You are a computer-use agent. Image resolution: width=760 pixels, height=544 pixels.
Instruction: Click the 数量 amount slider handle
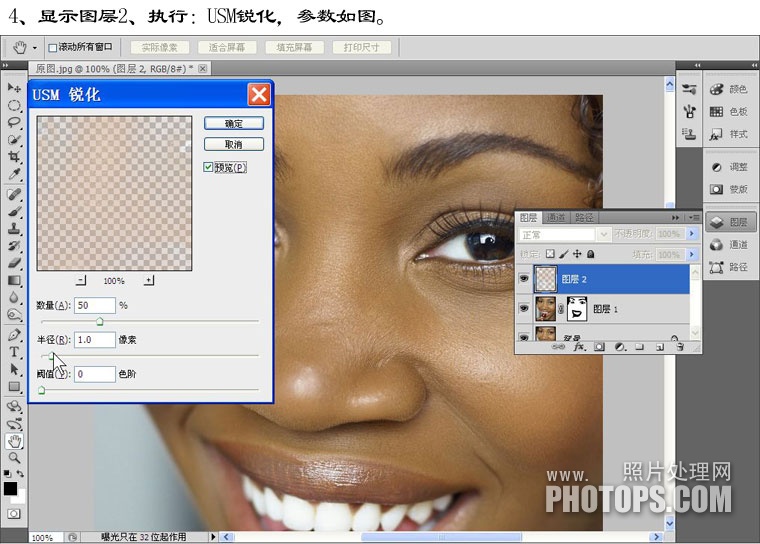(99, 321)
